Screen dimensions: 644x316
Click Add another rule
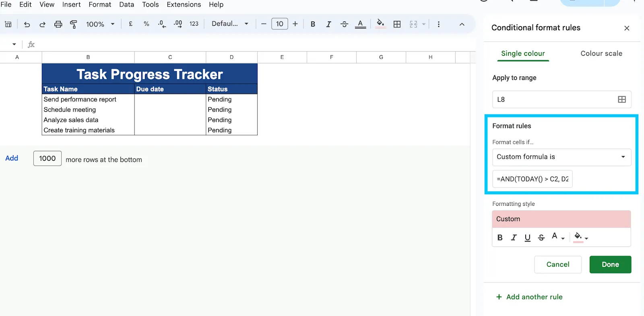tap(529, 297)
